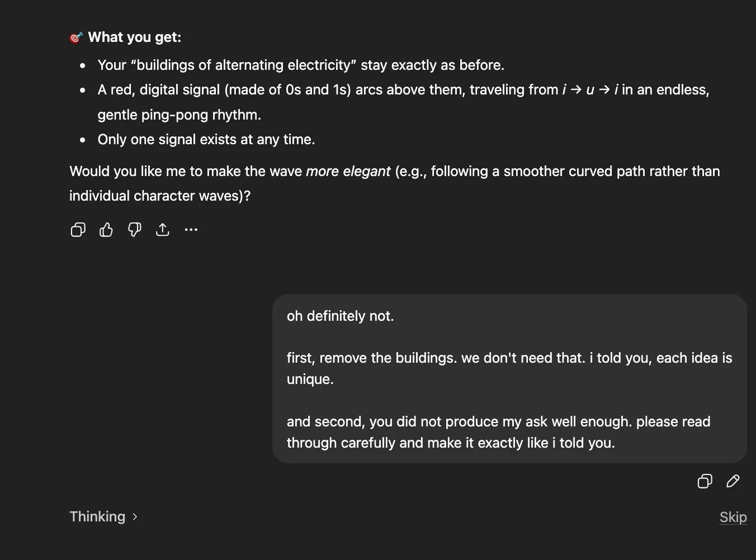Click the thumbs up icon

(x=106, y=230)
